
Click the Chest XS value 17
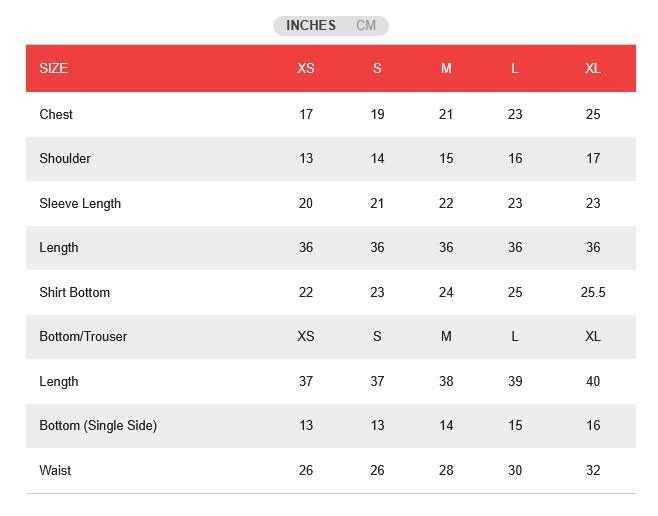[306, 115]
